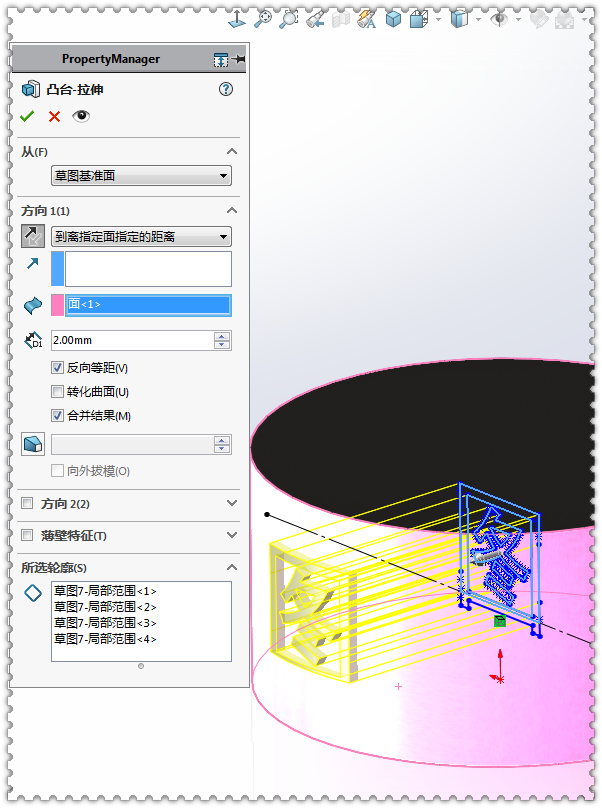Click the view orientation triad icon
602x808 pixels.
coord(237,20)
